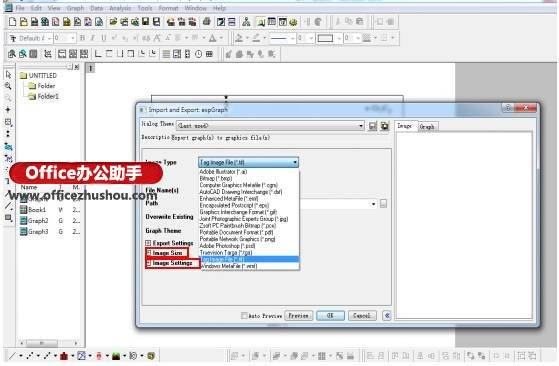Expand the Export Settings section
Screen dimensions: 559x366
pos(148,243)
